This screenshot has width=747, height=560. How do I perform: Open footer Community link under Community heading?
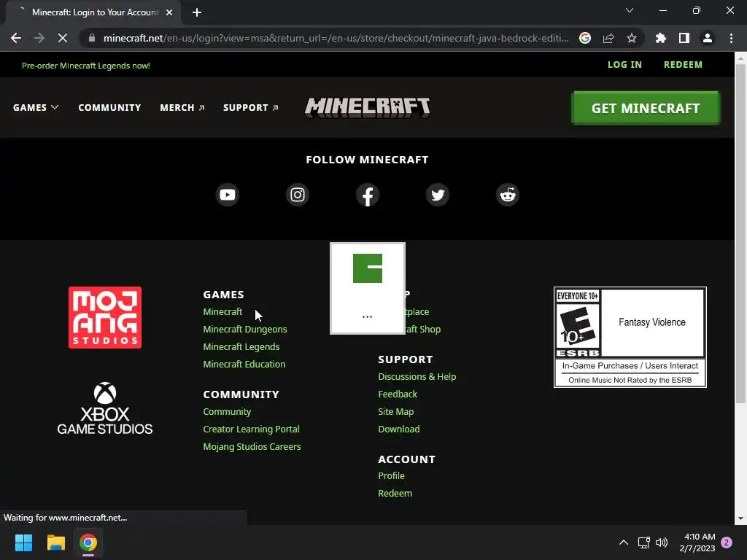point(227,411)
